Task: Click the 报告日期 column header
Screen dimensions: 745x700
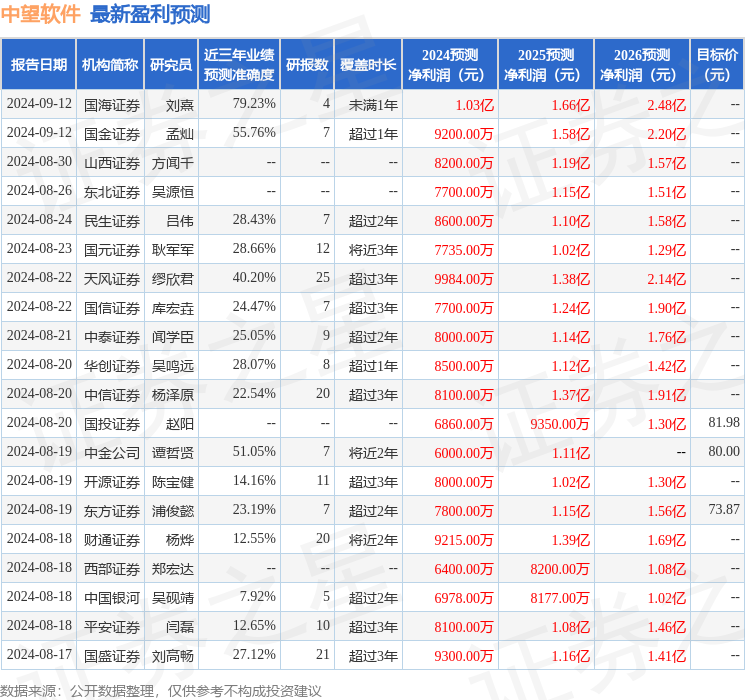Action: point(38,65)
